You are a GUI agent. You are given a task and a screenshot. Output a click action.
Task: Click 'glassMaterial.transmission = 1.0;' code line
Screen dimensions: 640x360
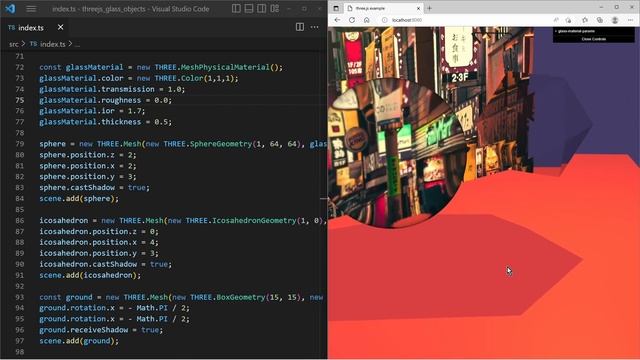pyautogui.click(x=112, y=89)
